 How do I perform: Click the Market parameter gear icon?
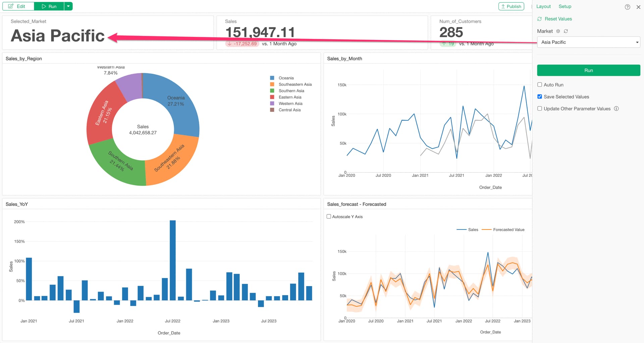[x=558, y=31]
